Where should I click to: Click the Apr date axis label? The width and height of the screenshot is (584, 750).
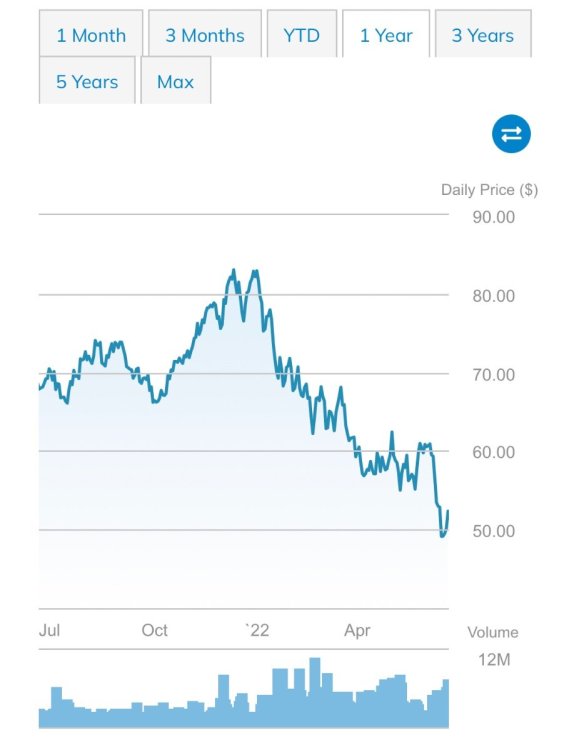click(x=357, y=630)
